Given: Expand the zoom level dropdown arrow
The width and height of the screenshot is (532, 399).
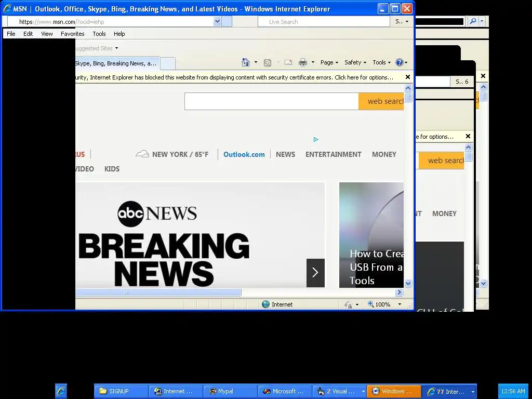Looking at the screenshot, I should [x=400, y=304].
